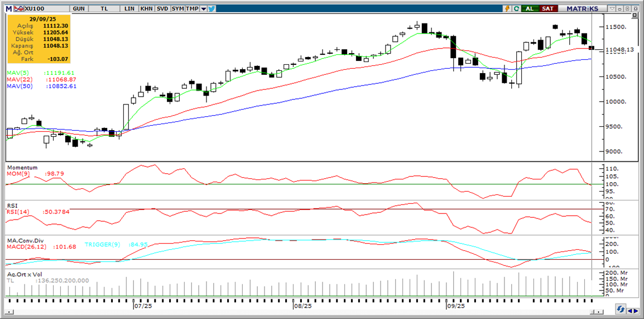
Task: Click the lightning bolt quick order icon
Action: point(507,9)
